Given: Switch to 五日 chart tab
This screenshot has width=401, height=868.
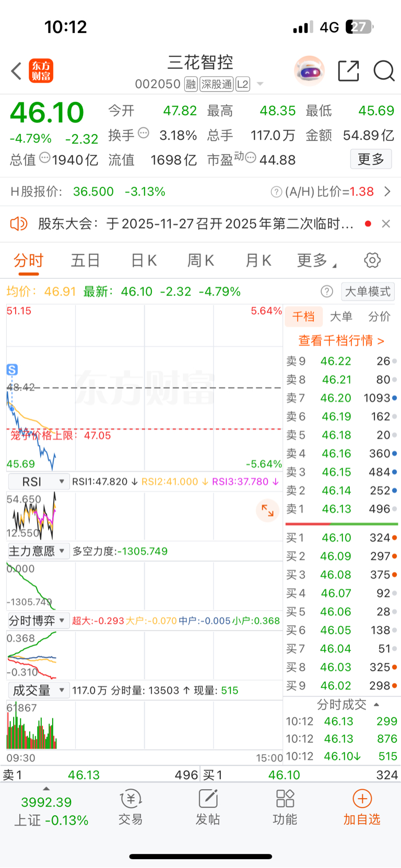Looking at the screenshot, I should 86,260.
